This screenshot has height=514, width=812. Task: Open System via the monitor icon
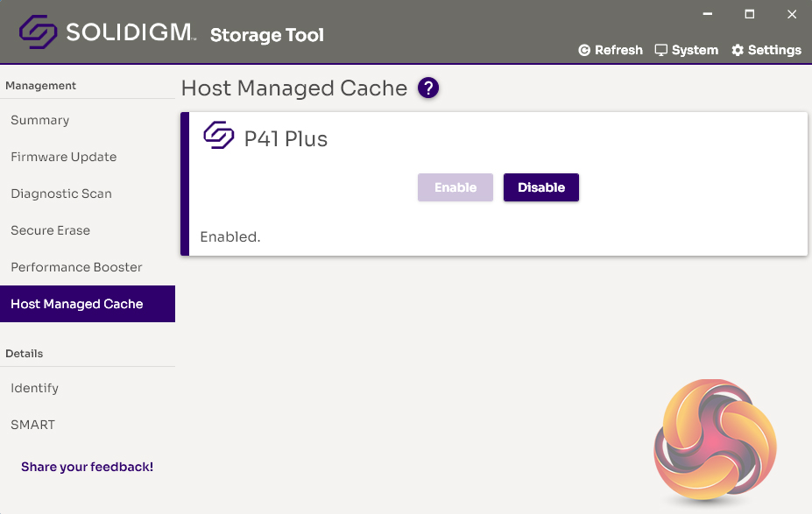tap(661, 50)
